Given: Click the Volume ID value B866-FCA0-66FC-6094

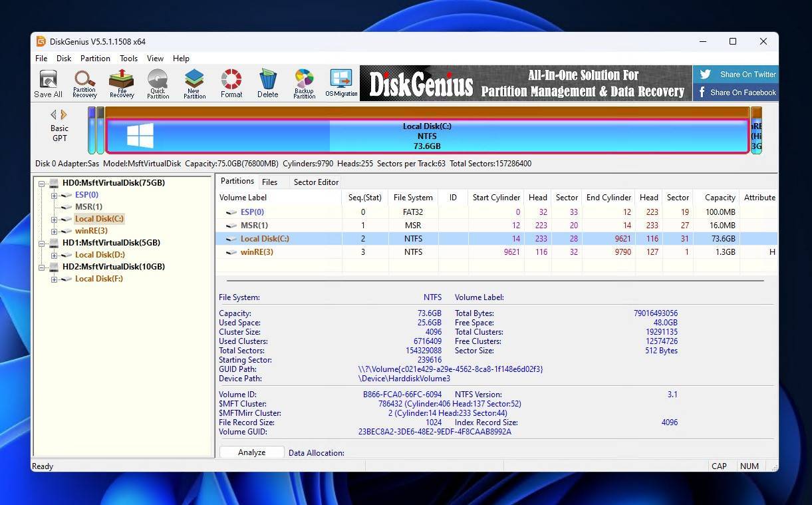Looking at the screenshot, I should (x=402, y=395).
